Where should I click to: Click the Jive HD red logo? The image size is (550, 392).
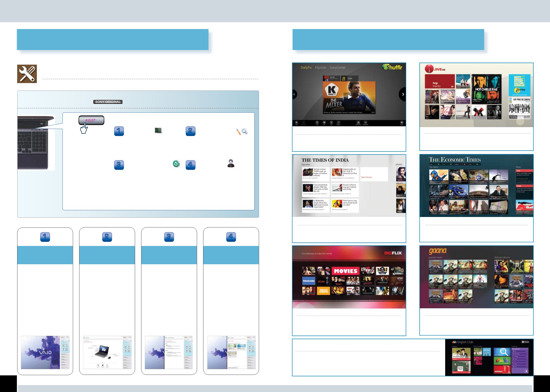coord(435,69)
